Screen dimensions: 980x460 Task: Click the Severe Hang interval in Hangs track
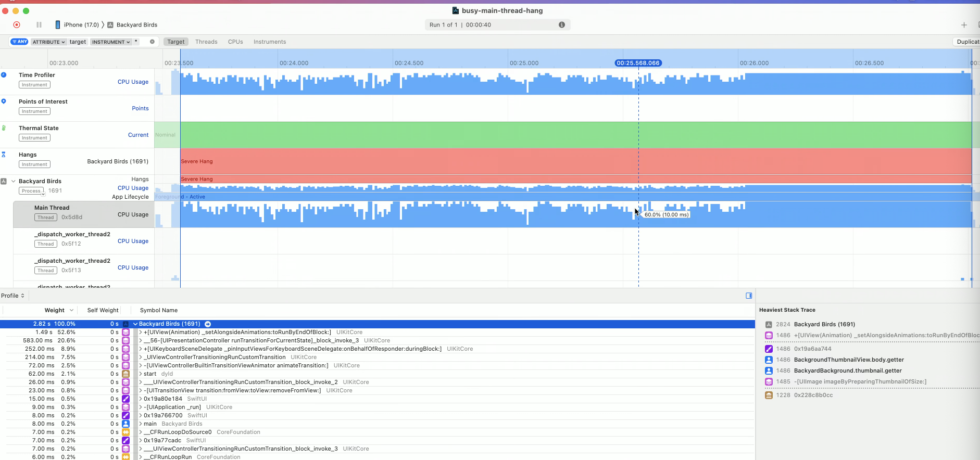point(576,161)
